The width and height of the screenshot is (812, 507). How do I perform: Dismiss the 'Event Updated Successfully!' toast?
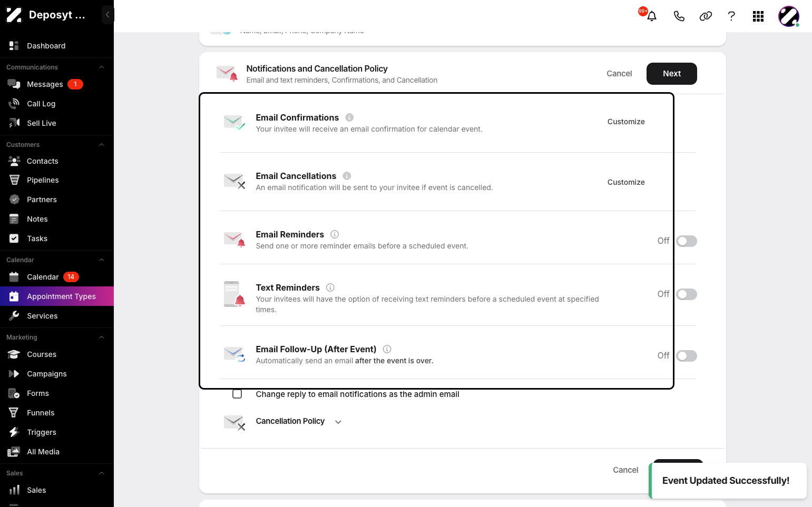tap(728, 481)
